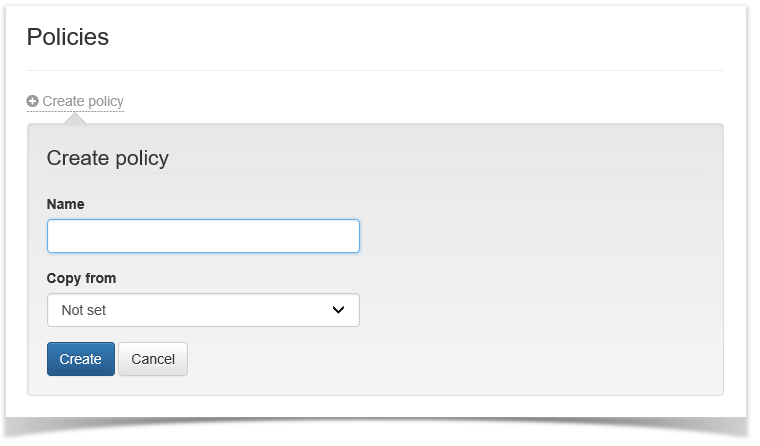Expand the Copy from dropdown
Viewport: 760px width, 446px height.
(203, 310)
